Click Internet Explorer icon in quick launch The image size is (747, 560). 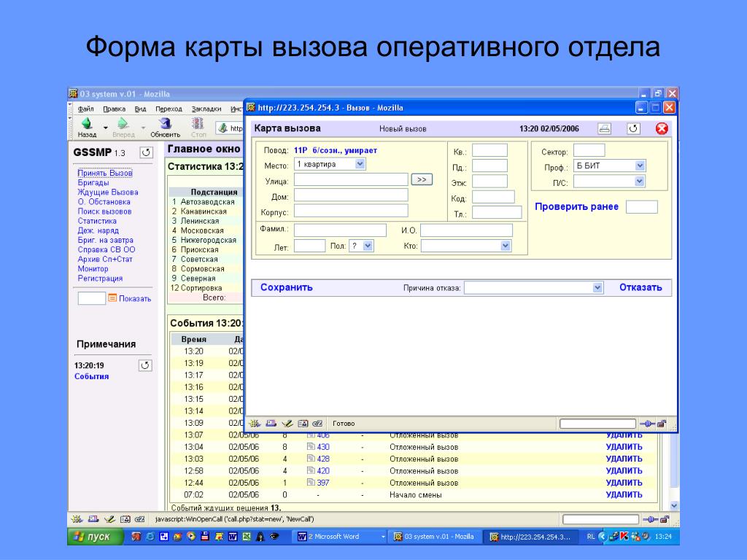tap(150, 537)
